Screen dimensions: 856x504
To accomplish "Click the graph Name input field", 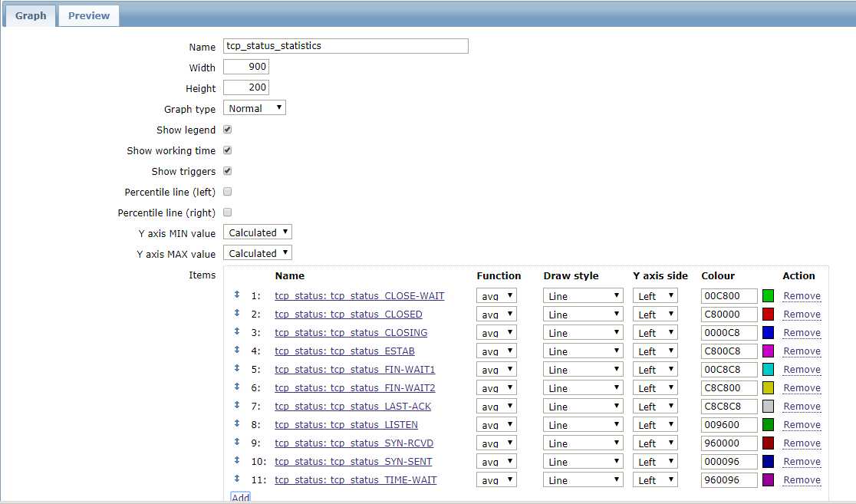I will point(346,46).
